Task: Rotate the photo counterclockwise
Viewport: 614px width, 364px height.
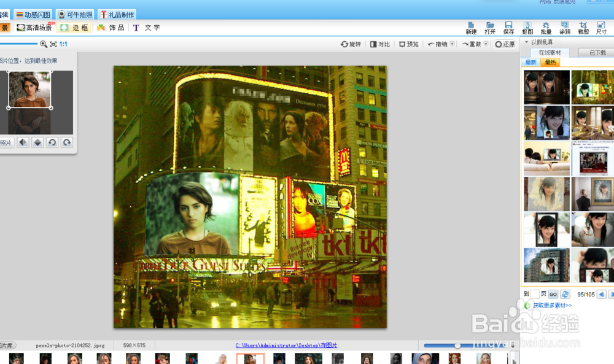Action: [52, 142]
